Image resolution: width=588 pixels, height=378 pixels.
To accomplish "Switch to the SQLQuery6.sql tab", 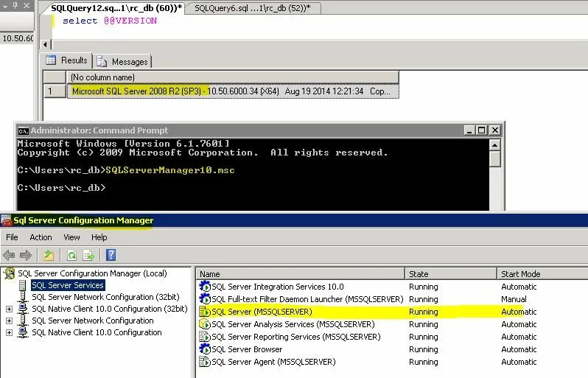I will coord(253,8).
